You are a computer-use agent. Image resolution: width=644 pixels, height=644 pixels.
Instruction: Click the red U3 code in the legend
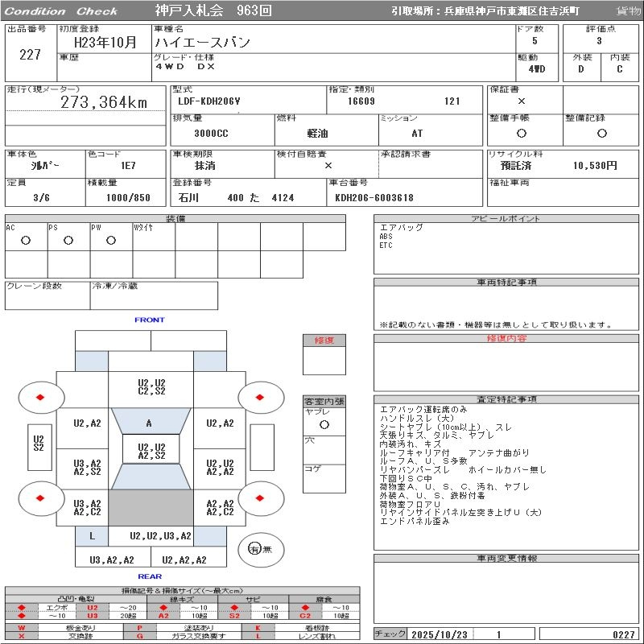click(x=92, y=616)
